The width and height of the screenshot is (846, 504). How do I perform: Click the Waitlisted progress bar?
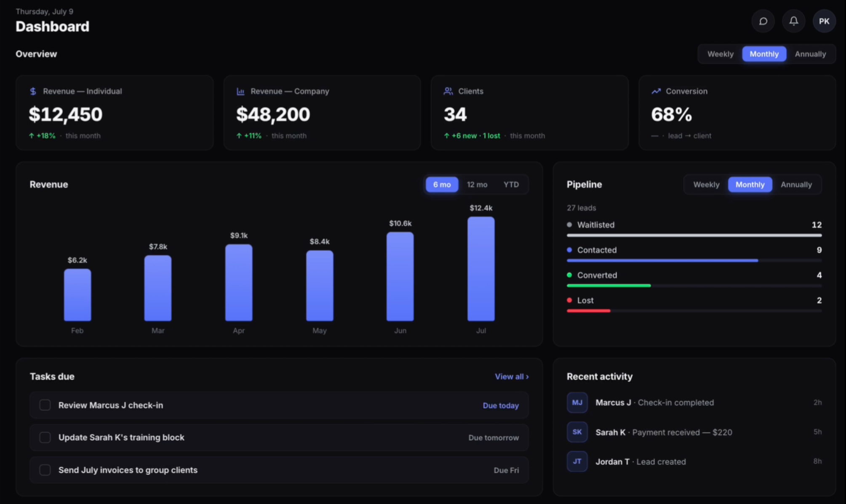(694, 235)
